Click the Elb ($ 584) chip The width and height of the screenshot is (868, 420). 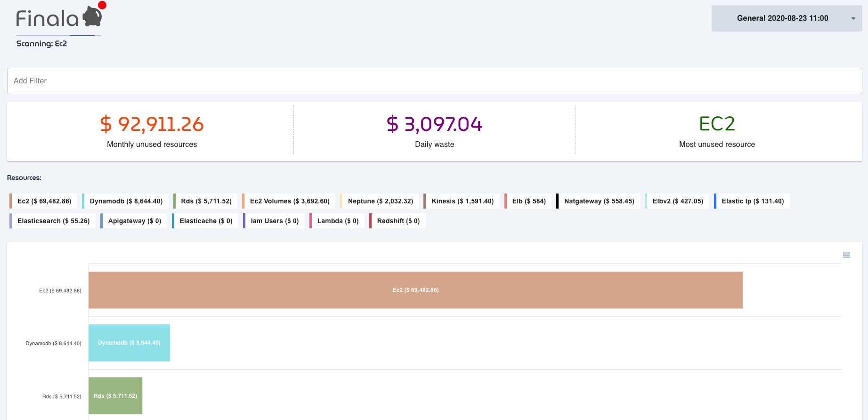pos(528,201)
